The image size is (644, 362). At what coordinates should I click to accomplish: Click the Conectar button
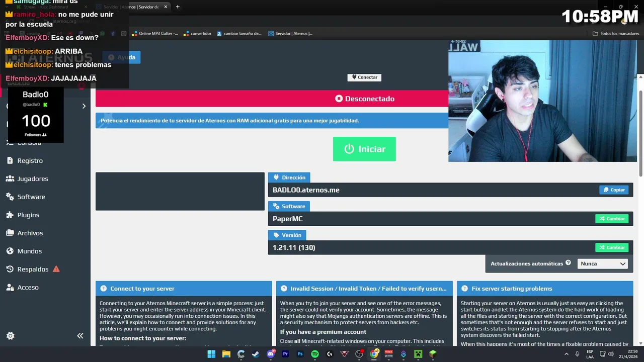click(364, 77)
